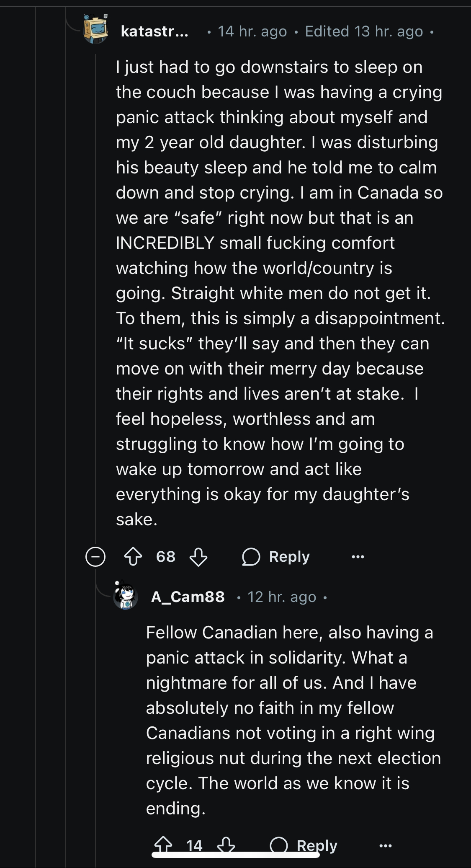Tap the 'Edited 13 hr. ago' label
Viewport: 471px width, 868px height.
point(364,31)
